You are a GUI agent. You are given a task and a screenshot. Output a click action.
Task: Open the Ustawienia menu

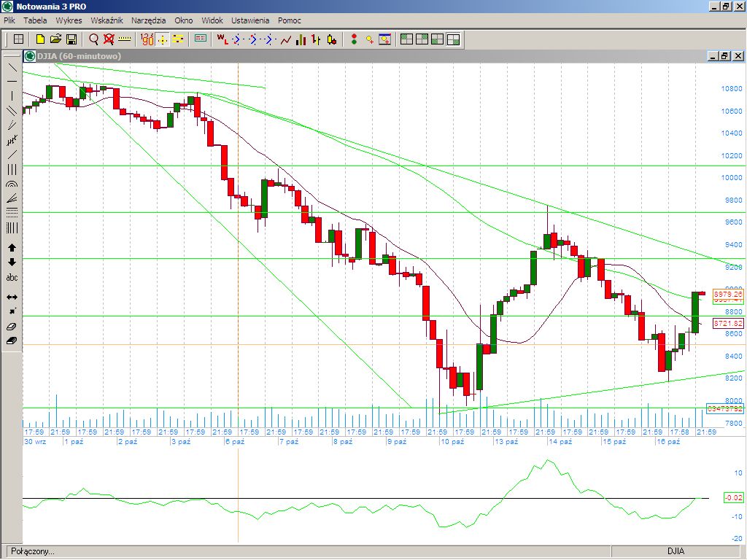tap(251, 20)
